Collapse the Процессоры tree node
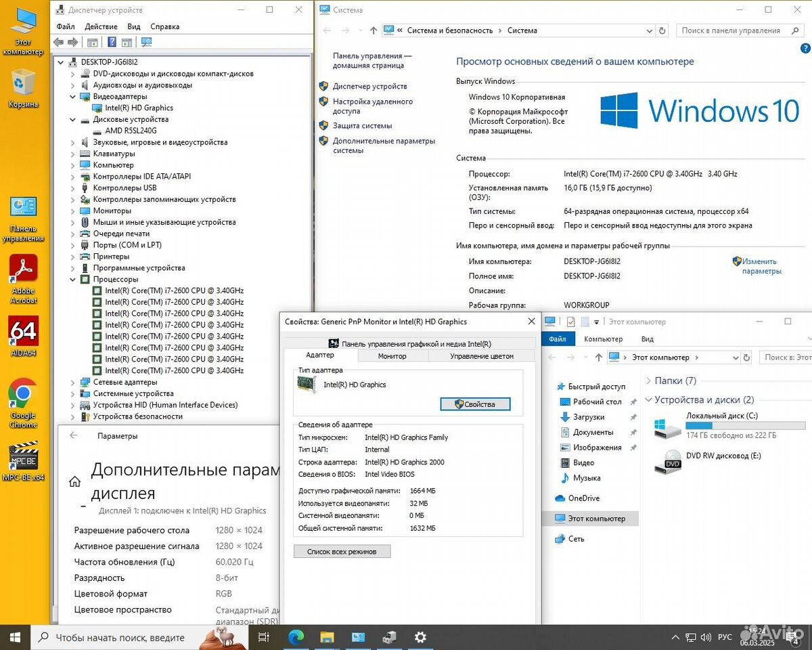This screenshot has width=812, height=650. point(73,279)
